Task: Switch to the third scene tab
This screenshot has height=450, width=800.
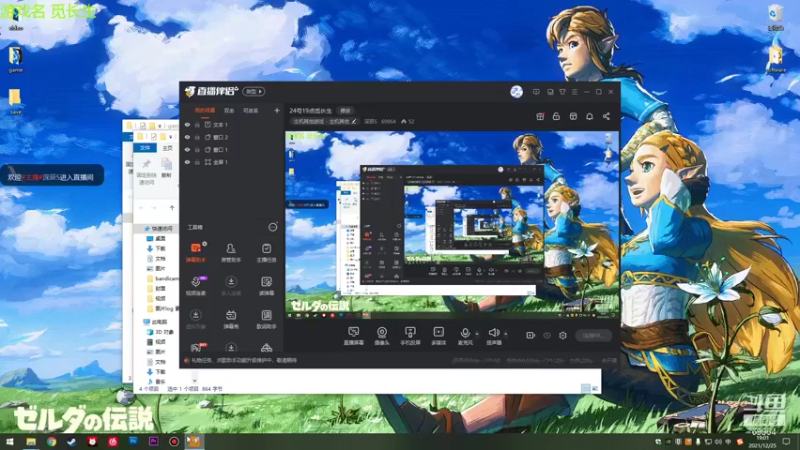Action: point(251,110)
